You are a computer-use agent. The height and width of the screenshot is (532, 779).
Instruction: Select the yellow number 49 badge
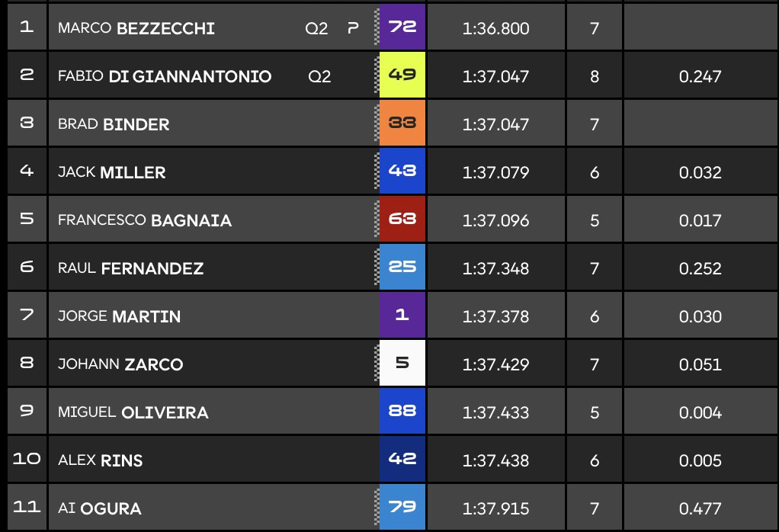[402, 75]
